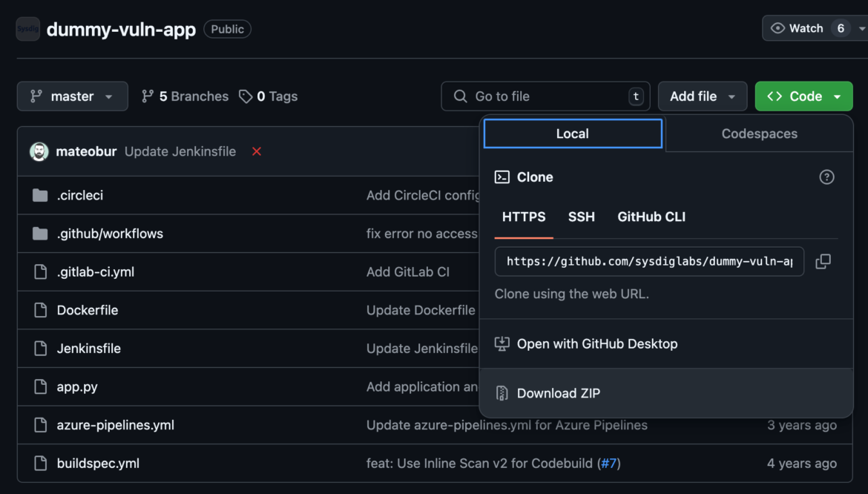Click Open with GitHub Desktop
Viewport: 868px width, 494px height.
pos(666,343)
